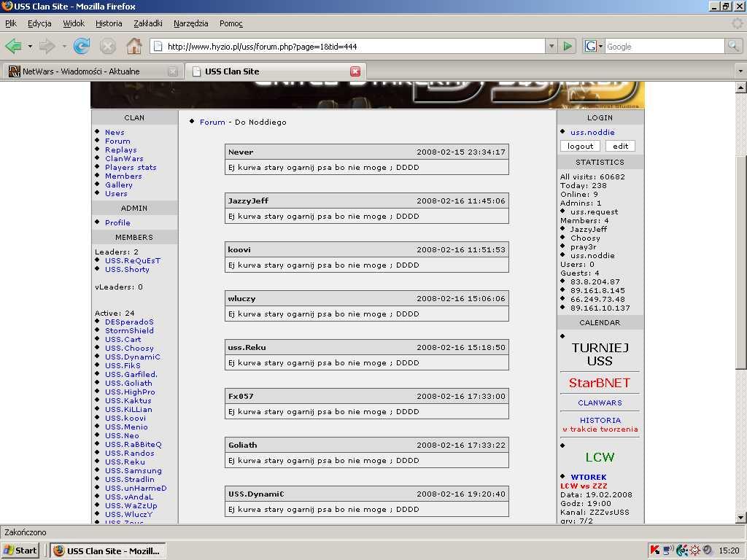Click the logout button

pos(580,146)
